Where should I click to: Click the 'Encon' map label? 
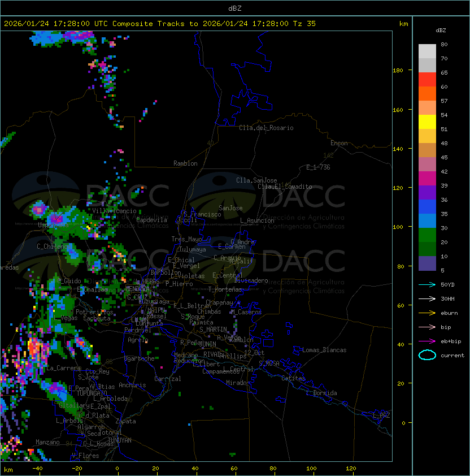339,143
